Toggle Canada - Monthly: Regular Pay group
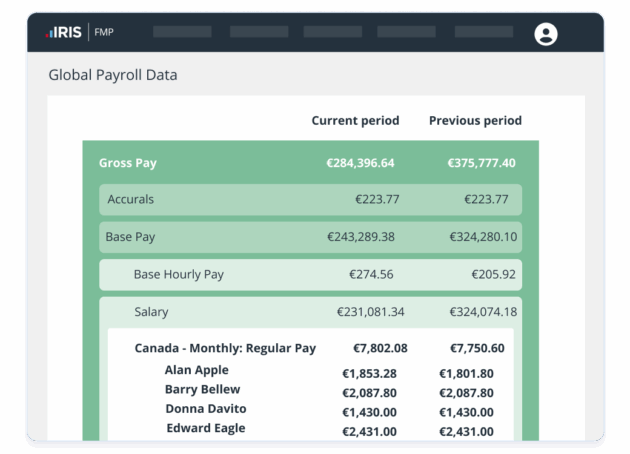The height and width of the screenshot is (454, 630). 225,348
